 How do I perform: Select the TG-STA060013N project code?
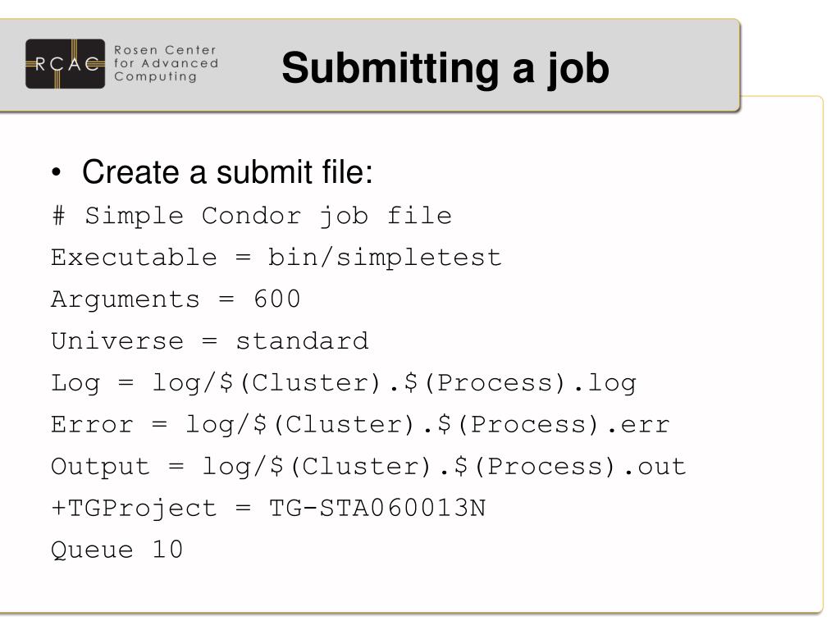(377, 509)
